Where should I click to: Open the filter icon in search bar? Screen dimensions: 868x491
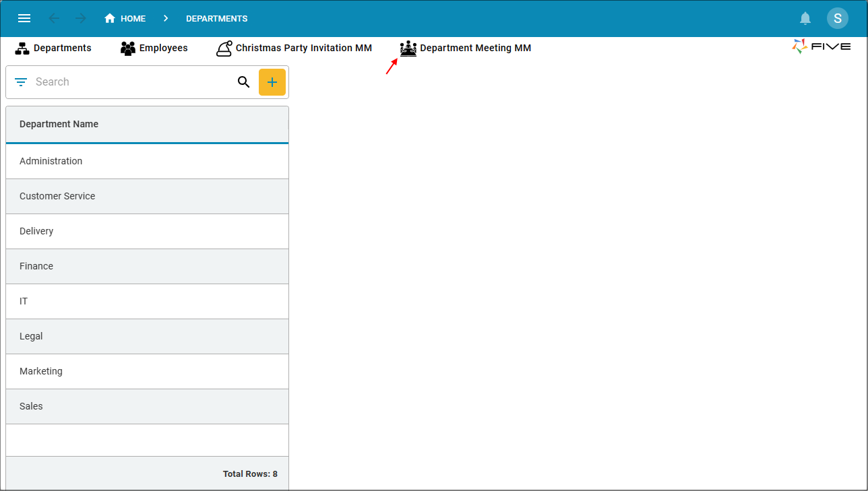(21, 82)
